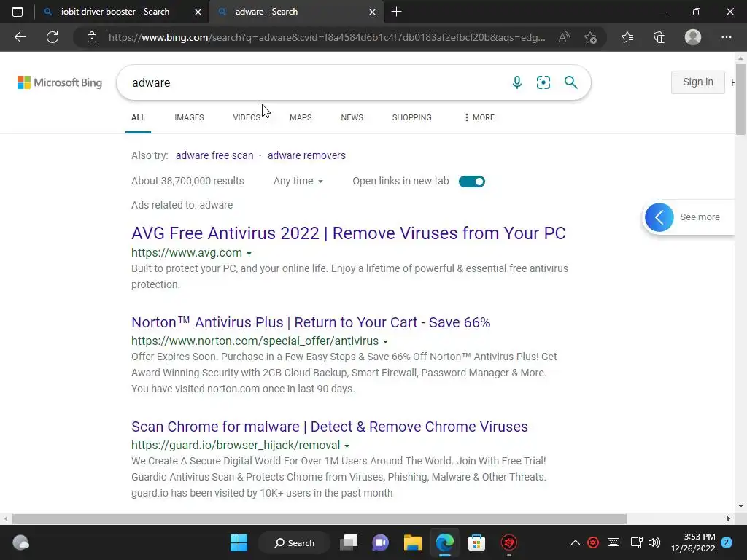Click the See more label

point(700,217)
